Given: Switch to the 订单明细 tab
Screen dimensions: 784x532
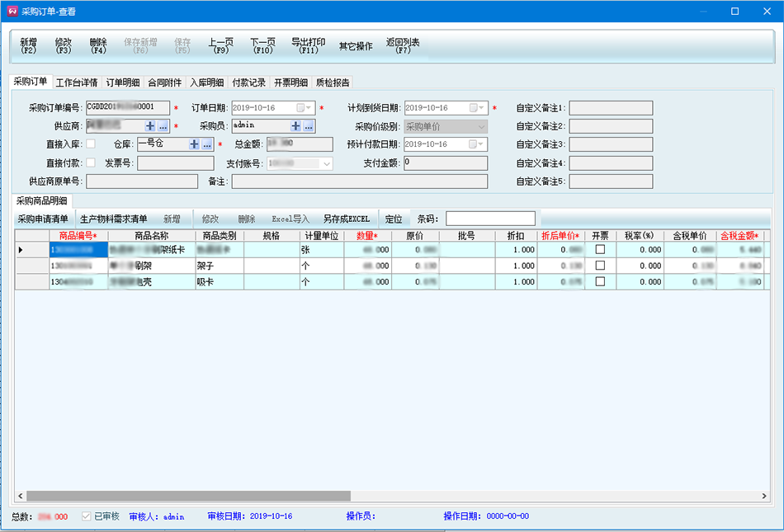Looking at the screenshot, I should (122, 82).
